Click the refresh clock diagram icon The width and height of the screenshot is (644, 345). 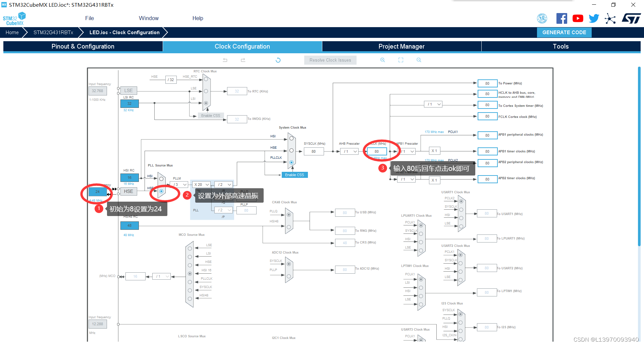point(278,60)
